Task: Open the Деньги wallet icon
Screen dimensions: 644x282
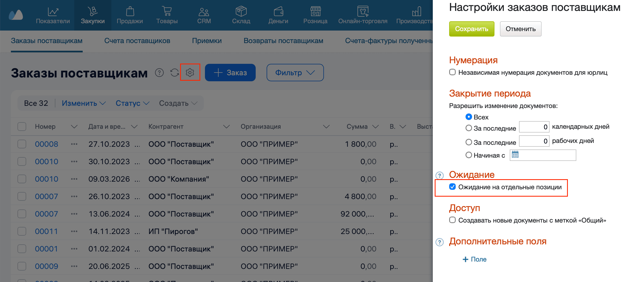Action: 278,12
